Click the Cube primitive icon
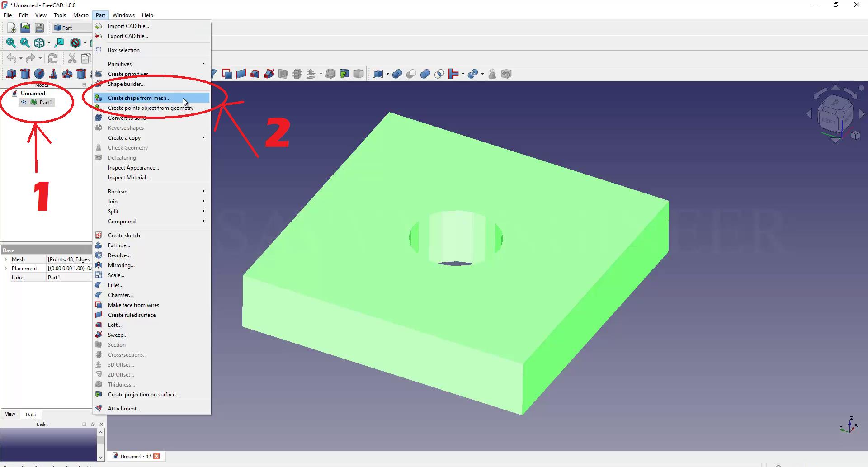This screenshot has height=467, width=868. point(11,74)
